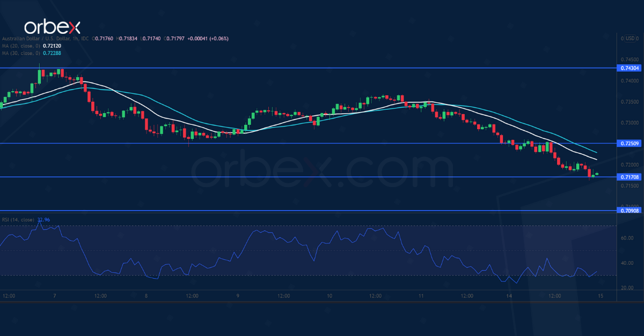Click the 0.70908 price label
This screenshot has height=336, width=644.
pos(629,210)
